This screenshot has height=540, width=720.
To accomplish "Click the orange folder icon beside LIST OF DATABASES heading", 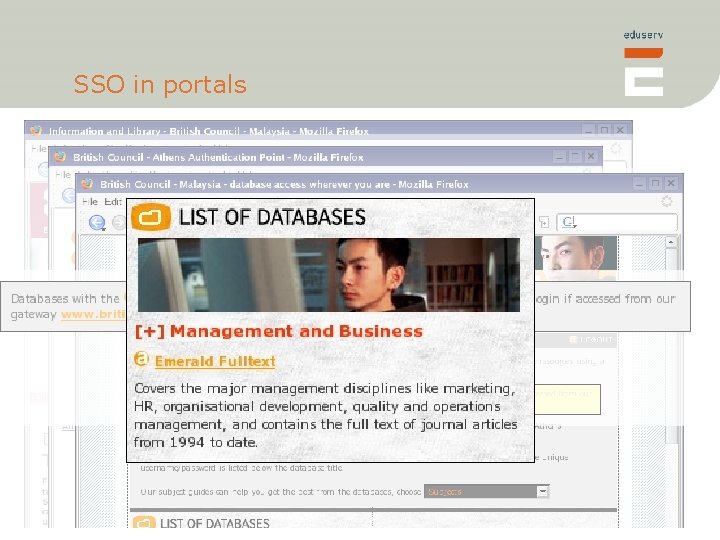I will tap(151, 217).
